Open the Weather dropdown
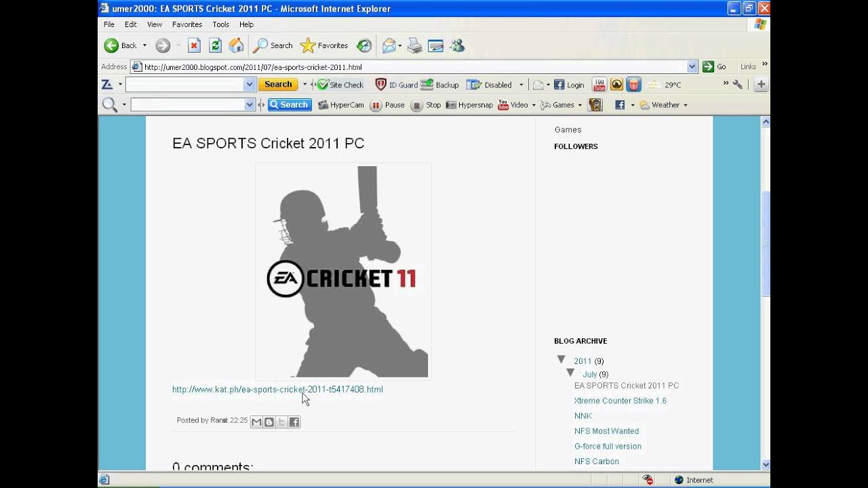The height and width of the screenshot is (488, 868). tap(685, 105)
